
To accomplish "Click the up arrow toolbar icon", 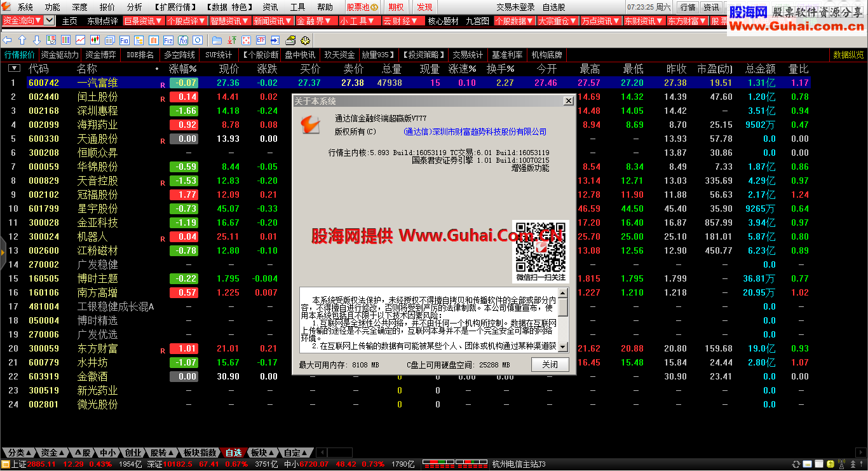I will tap(22, 40).
